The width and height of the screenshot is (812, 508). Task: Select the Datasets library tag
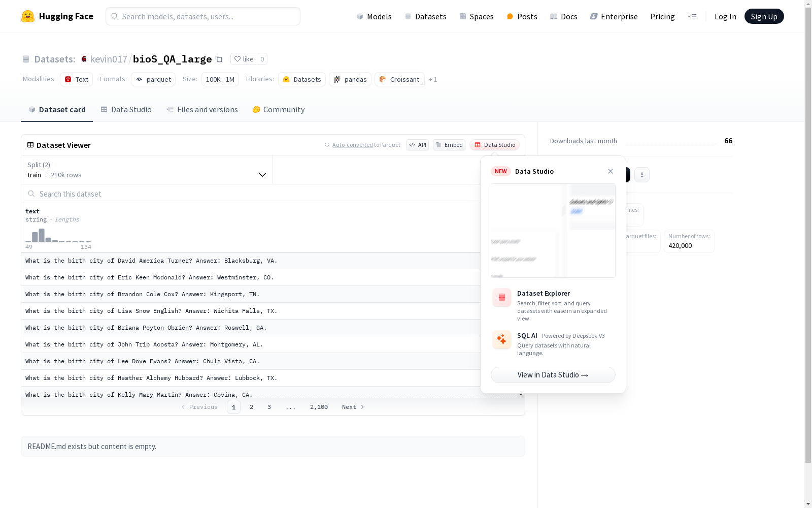pos(302,79)
